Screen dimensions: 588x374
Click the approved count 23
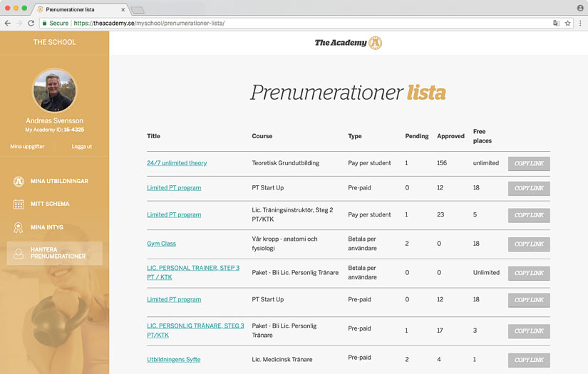[440, 214]
